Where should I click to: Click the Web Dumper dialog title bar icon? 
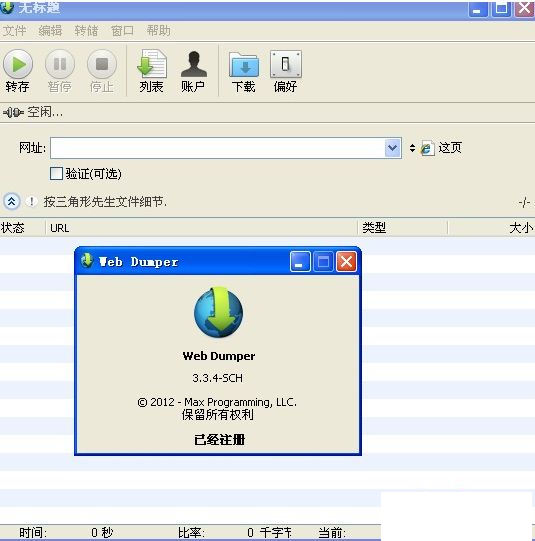[x=87, y=261]
